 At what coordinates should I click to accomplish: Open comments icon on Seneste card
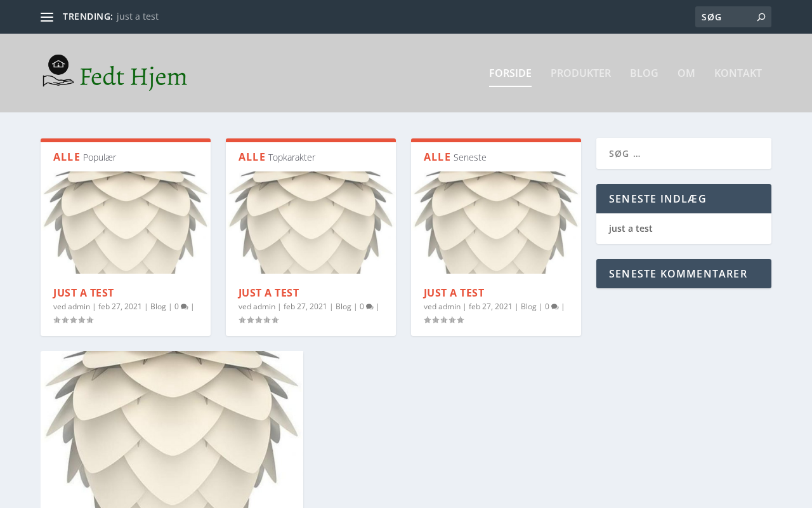555,307
